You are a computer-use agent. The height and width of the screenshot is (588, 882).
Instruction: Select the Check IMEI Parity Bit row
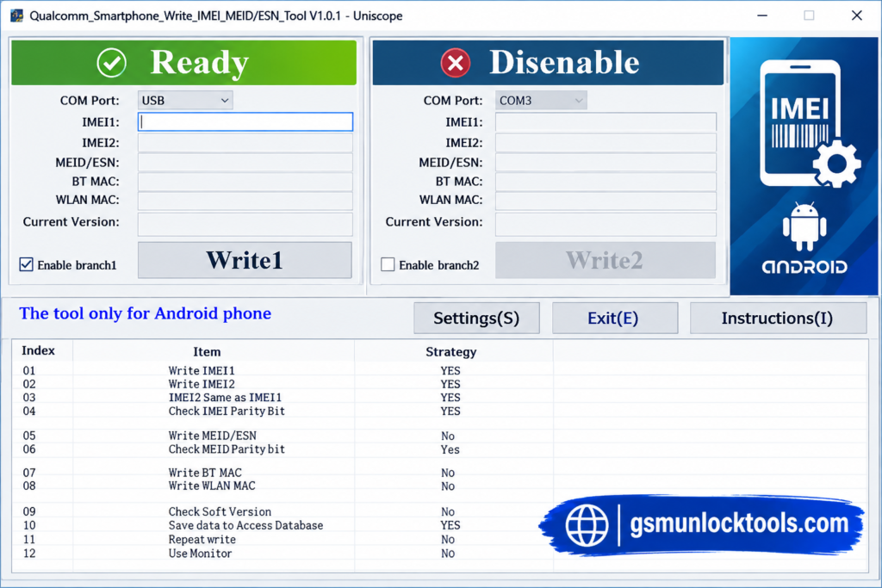tap(440, 411)
